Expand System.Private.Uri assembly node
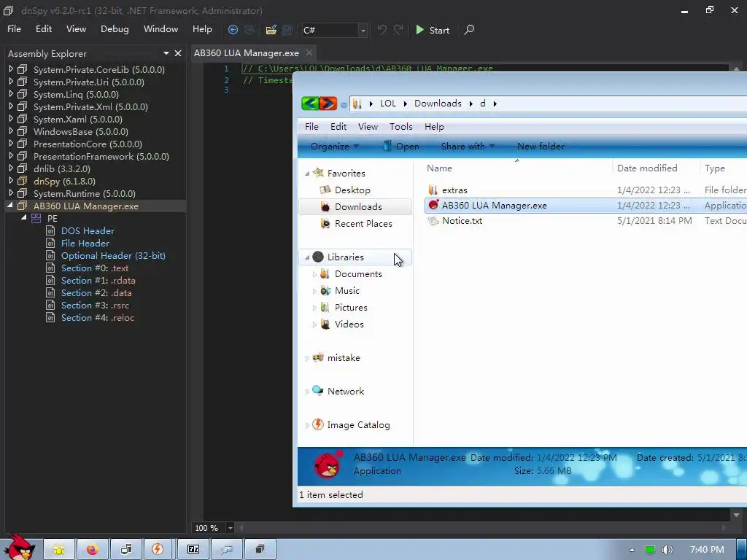Image resolution: width=747 pixels, height=560 pixels. coord(11,82)
